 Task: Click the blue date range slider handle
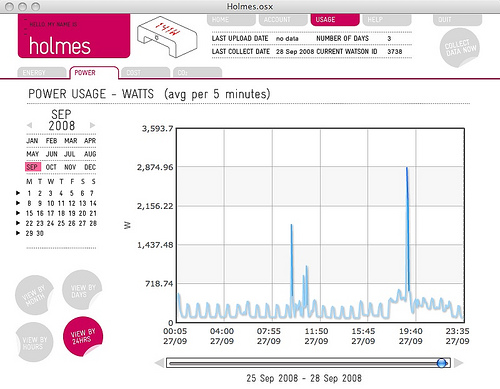[442, 363]
